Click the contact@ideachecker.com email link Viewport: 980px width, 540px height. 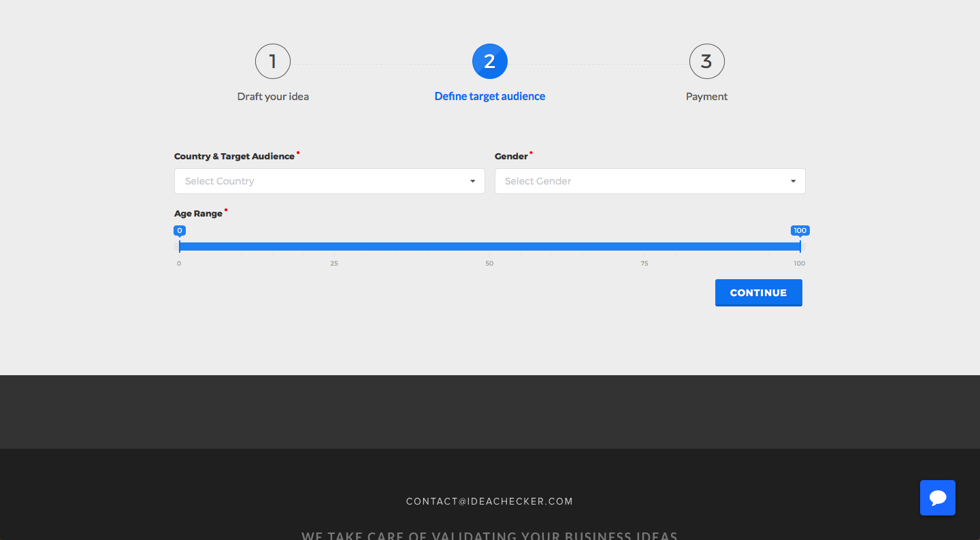pyautogui.click(x=490, y=501)
